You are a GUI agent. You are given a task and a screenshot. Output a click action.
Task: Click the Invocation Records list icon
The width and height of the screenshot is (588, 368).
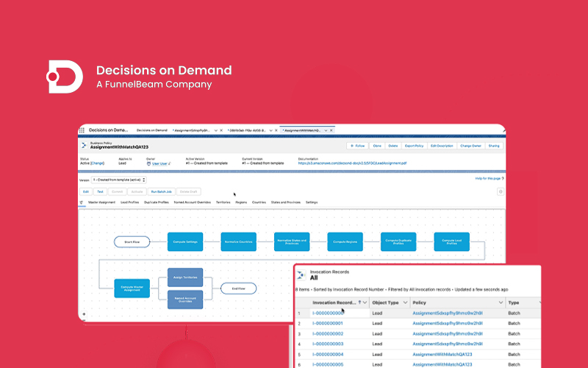click(301, 275)
